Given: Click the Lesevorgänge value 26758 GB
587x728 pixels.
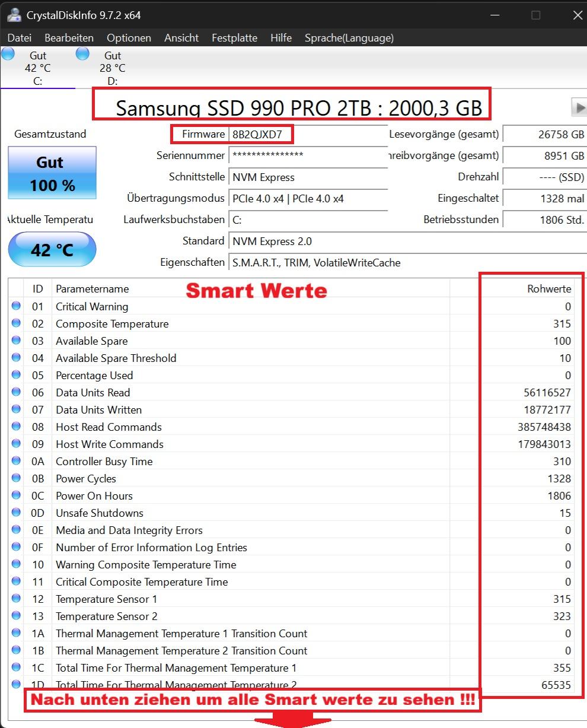Looking at the screenshot, I should (545, 135).
